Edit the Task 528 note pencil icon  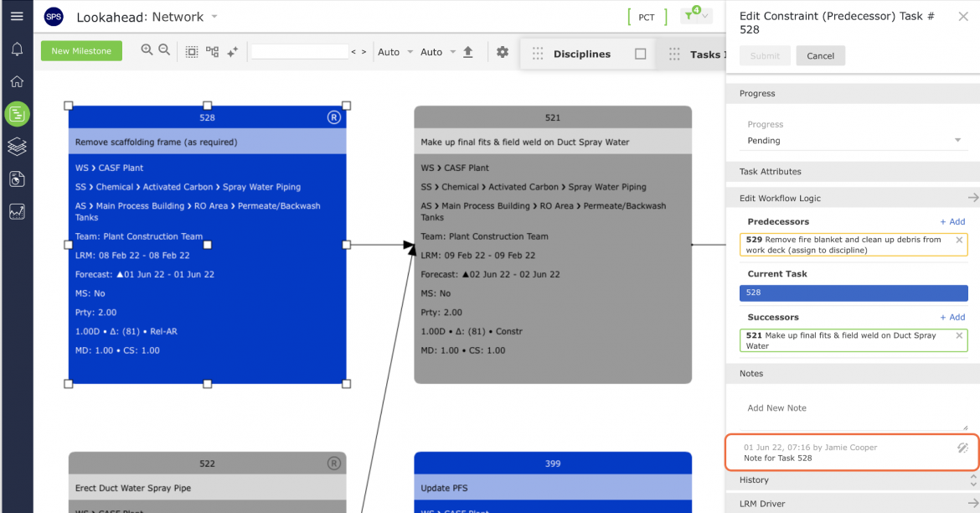coord(962,448)
